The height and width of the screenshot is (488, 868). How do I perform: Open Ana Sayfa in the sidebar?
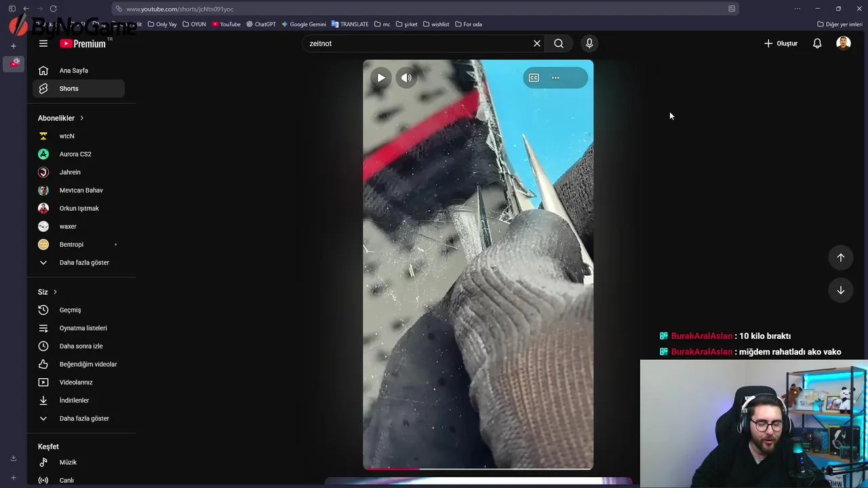point(79,70)
